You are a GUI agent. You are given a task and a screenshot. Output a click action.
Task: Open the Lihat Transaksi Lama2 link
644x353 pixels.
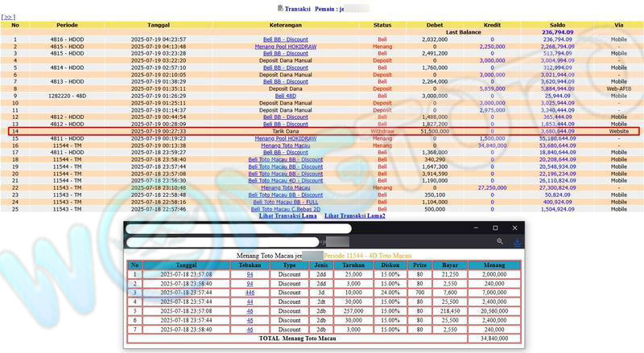[355, 216]
